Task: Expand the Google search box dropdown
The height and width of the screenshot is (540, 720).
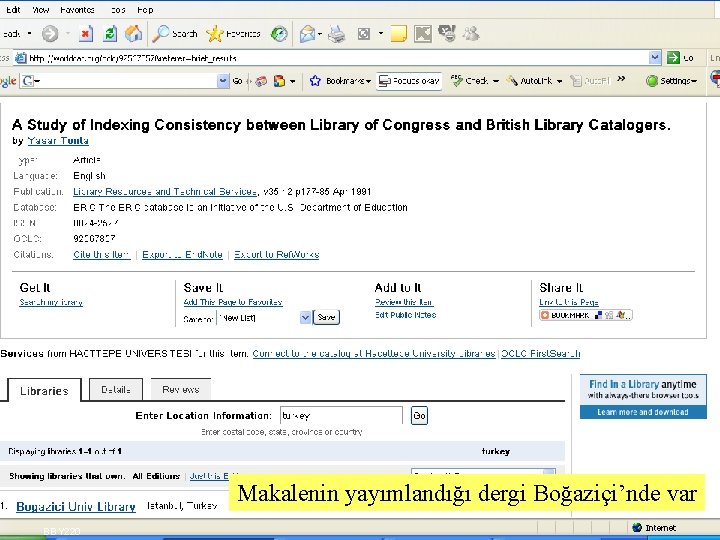Action: tap(223, 81)
